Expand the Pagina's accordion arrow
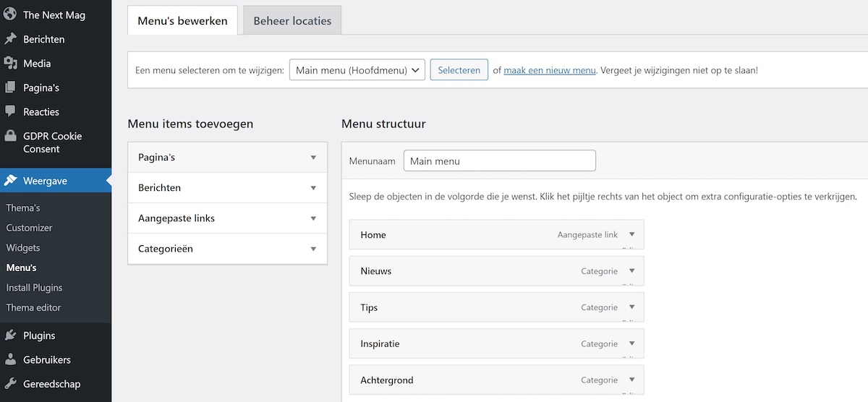This screenshot has height=402, width=868. [313, 158]
